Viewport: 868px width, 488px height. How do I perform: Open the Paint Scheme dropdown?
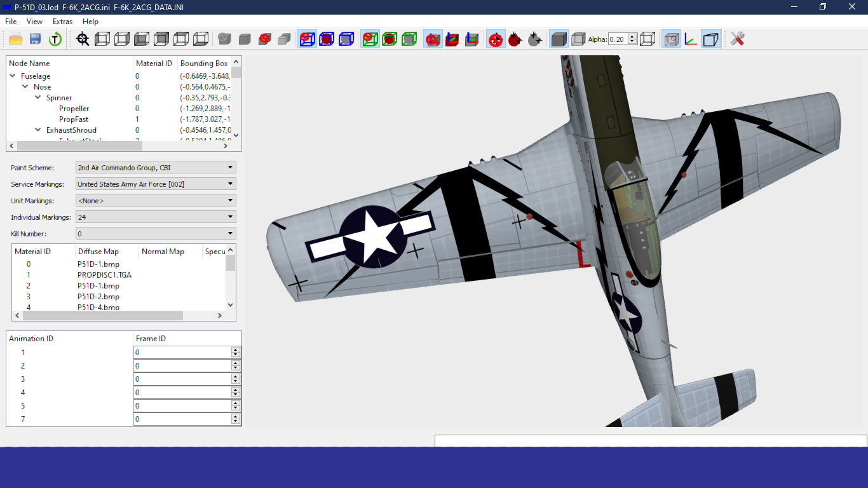(156, 168)
